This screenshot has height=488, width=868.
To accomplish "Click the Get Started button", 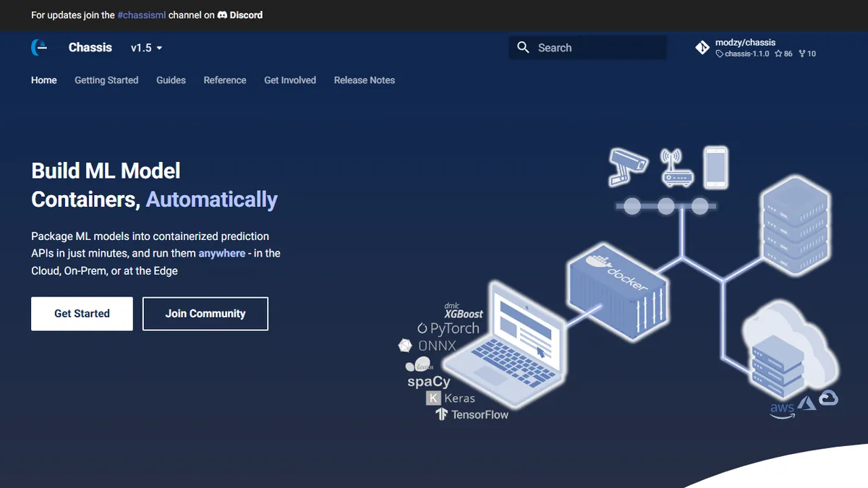I will [82, 314].
